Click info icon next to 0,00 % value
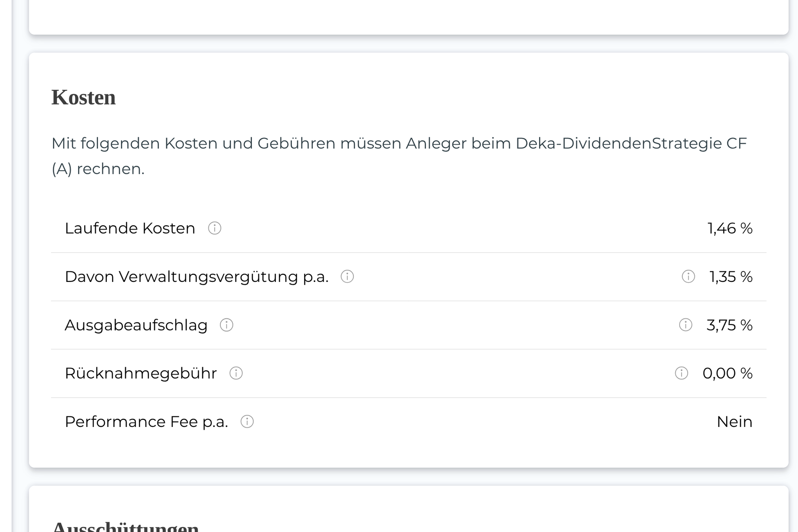Screen dimensions: 798x532 coord(681,373)
